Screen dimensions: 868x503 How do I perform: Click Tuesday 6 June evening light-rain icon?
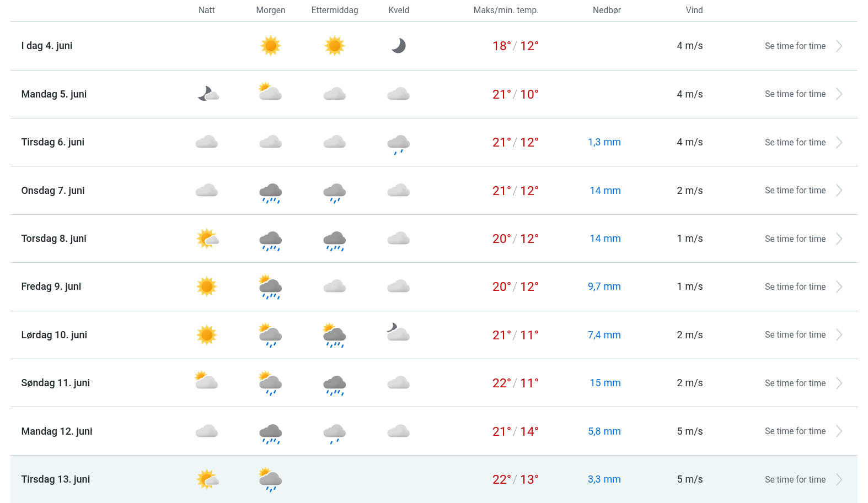pos(399,144)
